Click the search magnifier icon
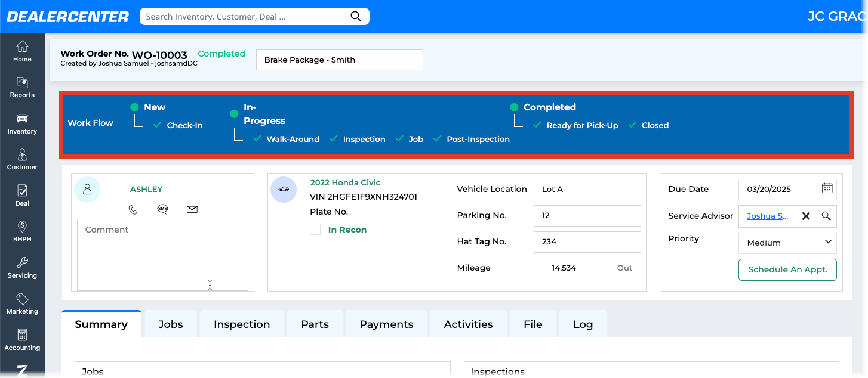 coord(356,17)
